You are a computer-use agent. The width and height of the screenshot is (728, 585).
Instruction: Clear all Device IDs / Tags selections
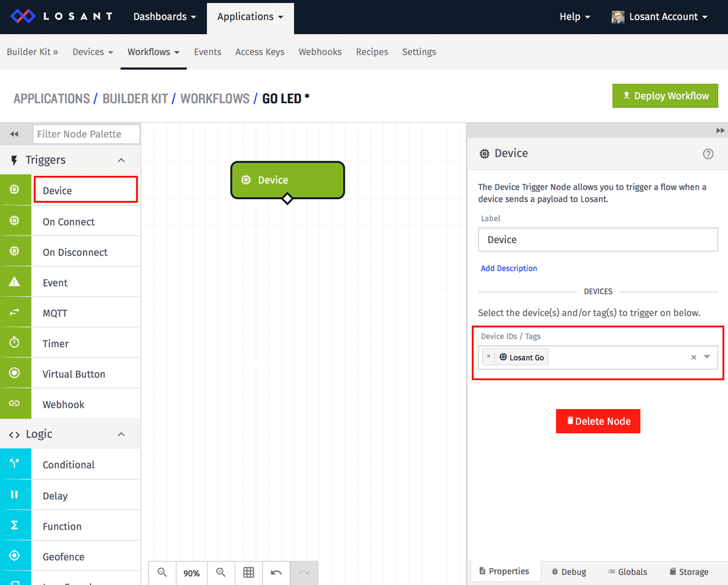[693, 357]
